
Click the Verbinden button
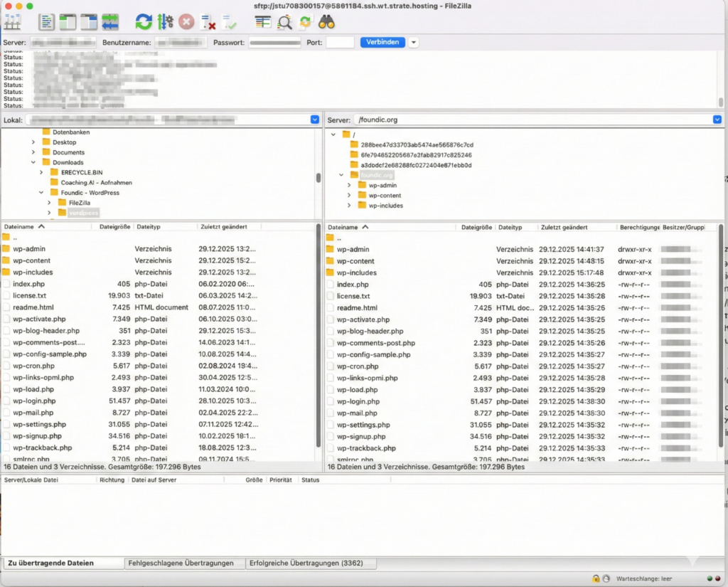click(382, 43)
